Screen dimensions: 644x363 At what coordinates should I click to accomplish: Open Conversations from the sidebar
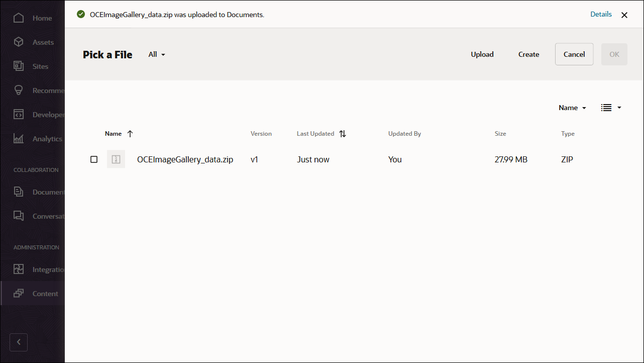[19, 216]
